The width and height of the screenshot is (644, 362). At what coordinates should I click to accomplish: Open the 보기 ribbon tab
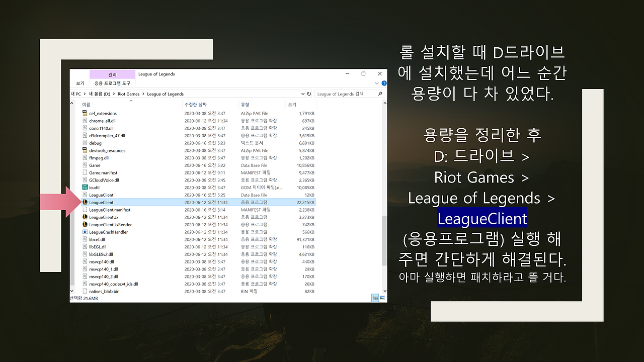tap(80, 83)
